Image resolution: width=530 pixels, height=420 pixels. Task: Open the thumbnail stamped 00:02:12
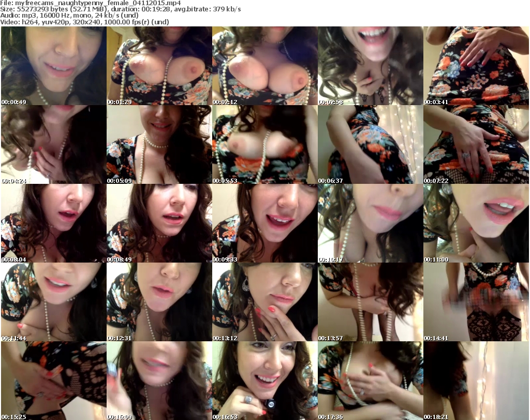(264, 66)
